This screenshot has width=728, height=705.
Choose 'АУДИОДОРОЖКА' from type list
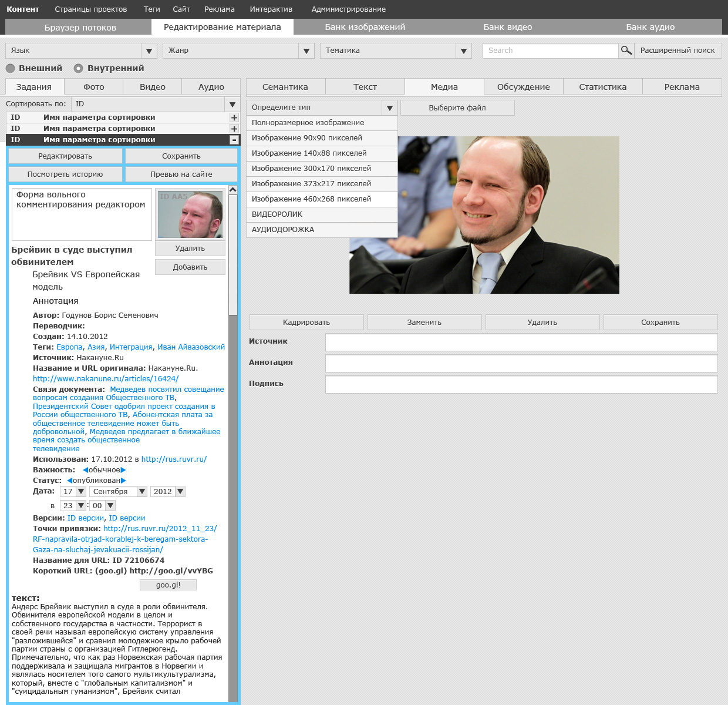click(322, 230)
